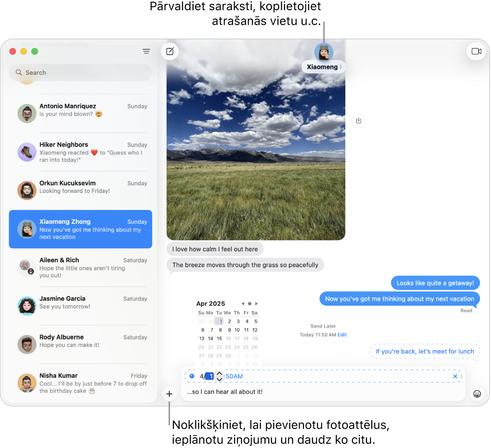Viewport: 491px width, 448px height.
Task: Click the Search field magnifier icon
Action: coord(19,72)
